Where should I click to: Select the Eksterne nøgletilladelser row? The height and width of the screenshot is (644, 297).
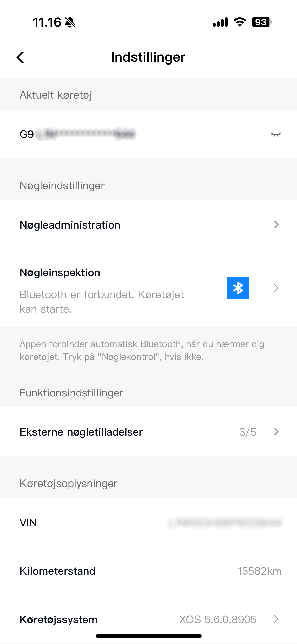(x=81, y=432)
